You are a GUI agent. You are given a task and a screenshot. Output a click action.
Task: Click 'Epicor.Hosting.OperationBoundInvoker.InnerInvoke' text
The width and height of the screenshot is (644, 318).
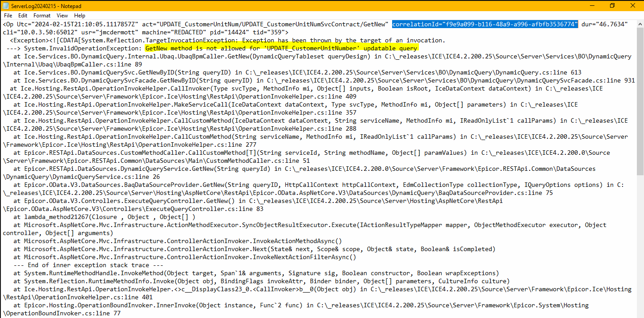(x=110, y=305)
